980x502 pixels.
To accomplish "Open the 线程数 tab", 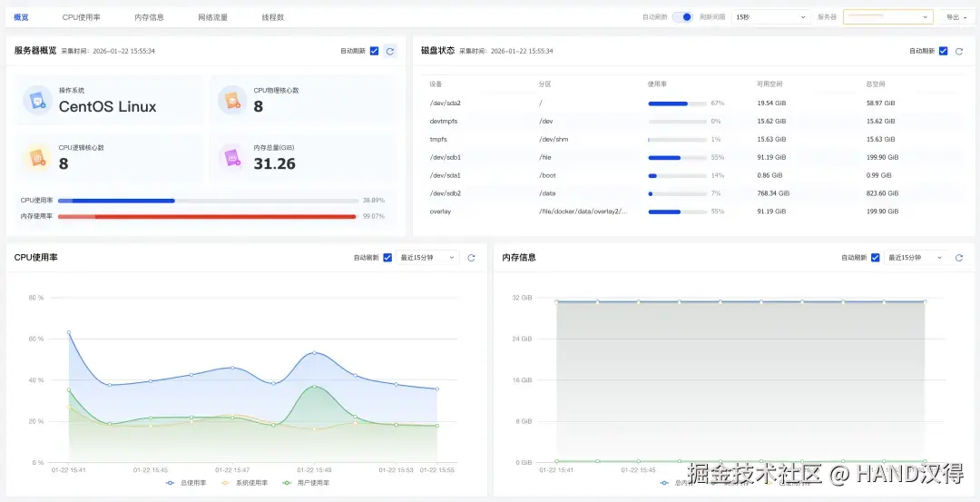I will (x=273, y=17).
